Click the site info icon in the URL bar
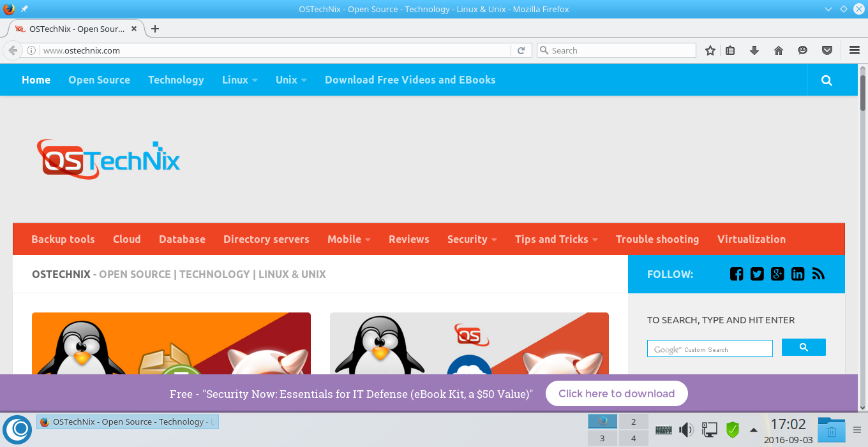 click(x=31, y=50)
